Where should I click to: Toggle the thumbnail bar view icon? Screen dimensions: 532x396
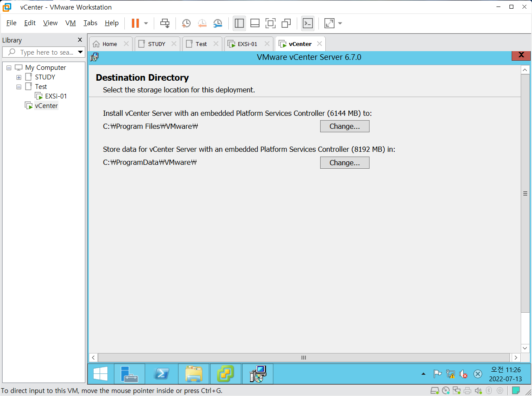pos(255,23)
